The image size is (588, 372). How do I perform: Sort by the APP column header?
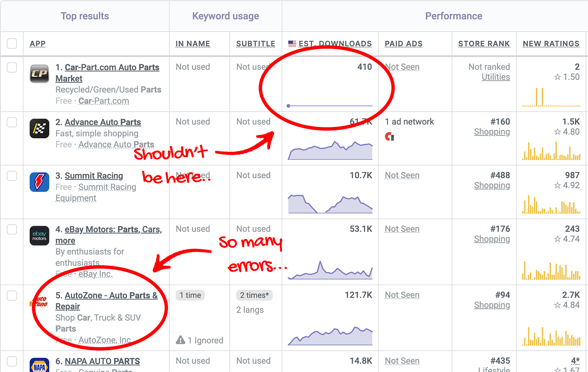(38, 44)
